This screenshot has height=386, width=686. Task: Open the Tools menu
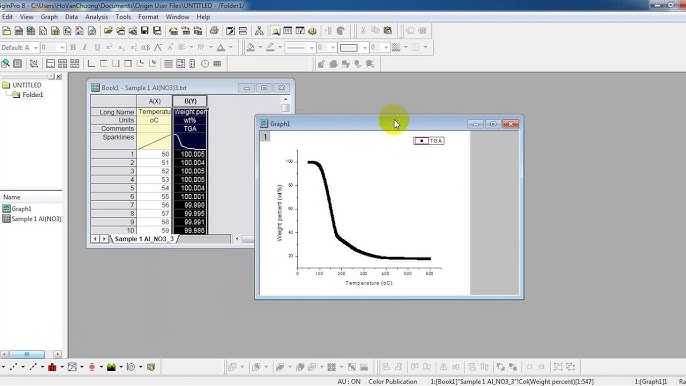click(123, 17)
